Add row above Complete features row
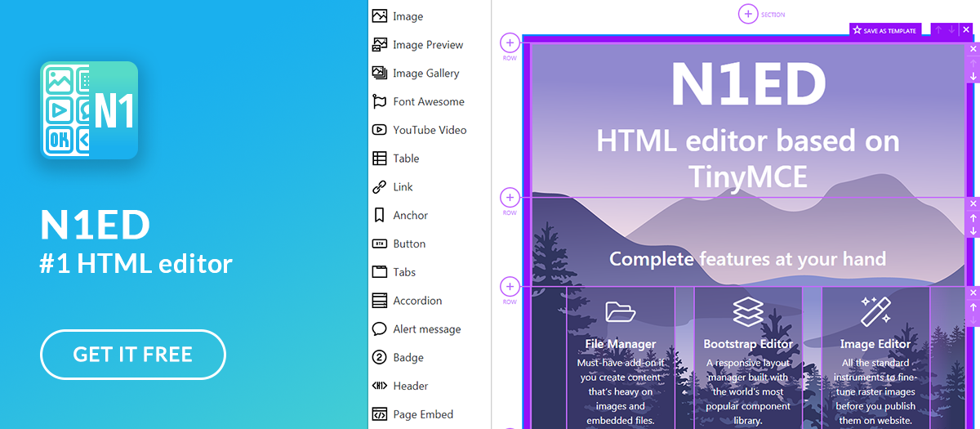 tap(510, 198)
